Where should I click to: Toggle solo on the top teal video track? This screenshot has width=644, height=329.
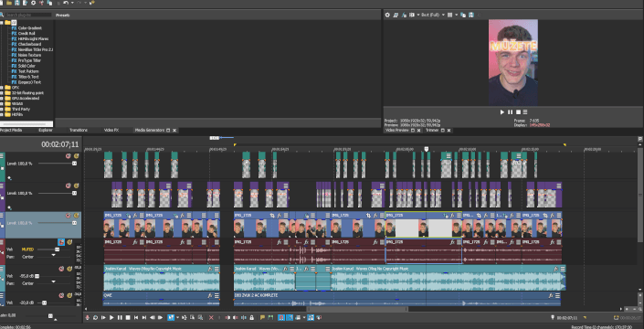(76, 156)
